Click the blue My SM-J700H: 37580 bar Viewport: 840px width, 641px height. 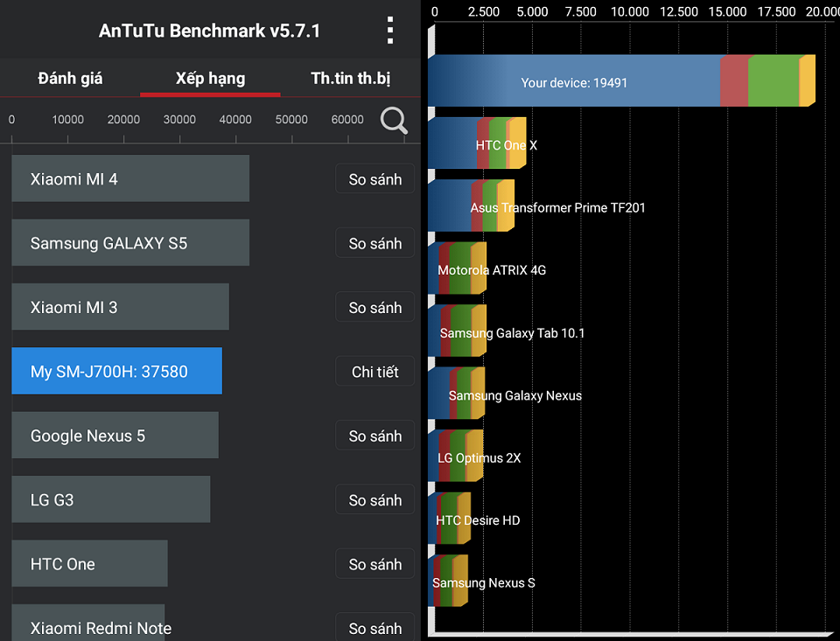[116, 371]
